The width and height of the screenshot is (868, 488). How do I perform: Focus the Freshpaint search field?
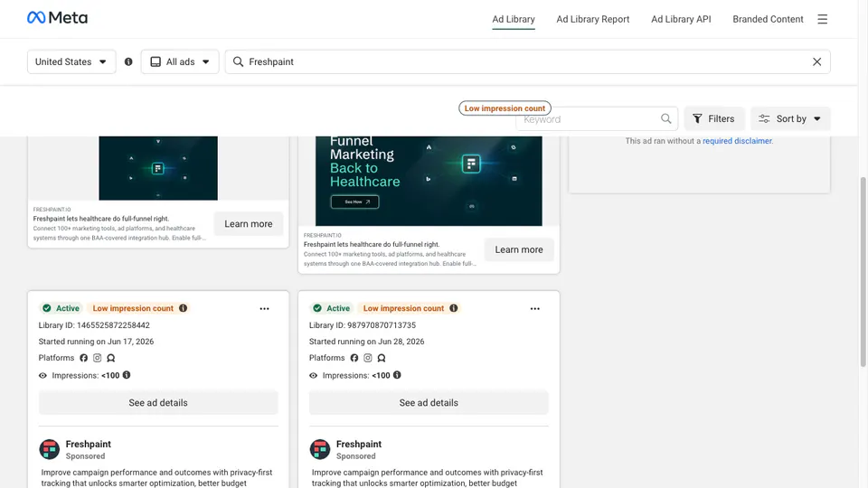pyautogui.click(x=527, y=62)
